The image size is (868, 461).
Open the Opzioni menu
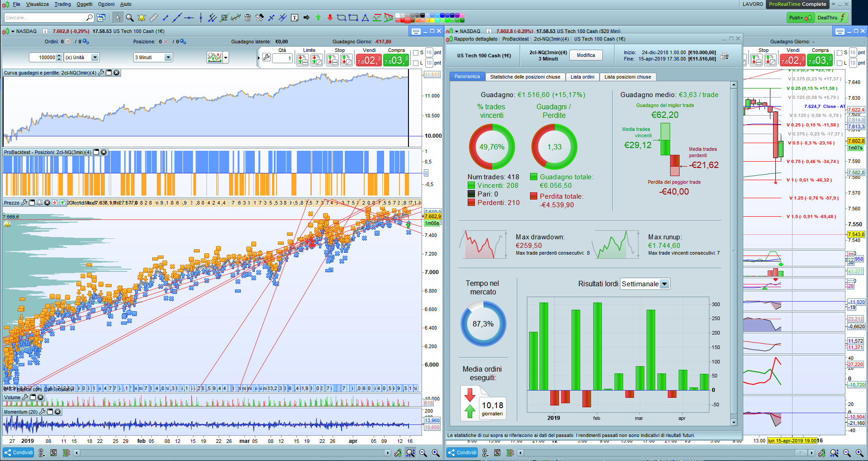[x=106, y=4]
